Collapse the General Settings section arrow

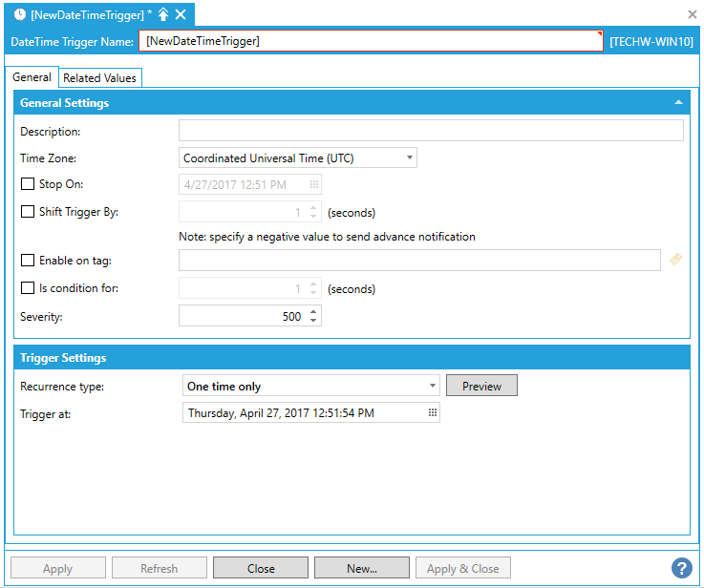[678, 102]
